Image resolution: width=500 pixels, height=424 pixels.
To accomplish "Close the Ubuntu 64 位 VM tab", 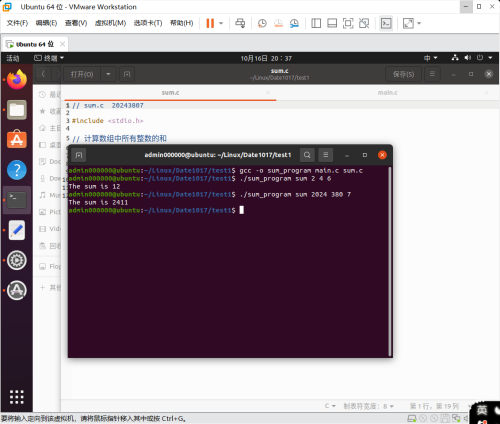I will [x=62, y=44].
